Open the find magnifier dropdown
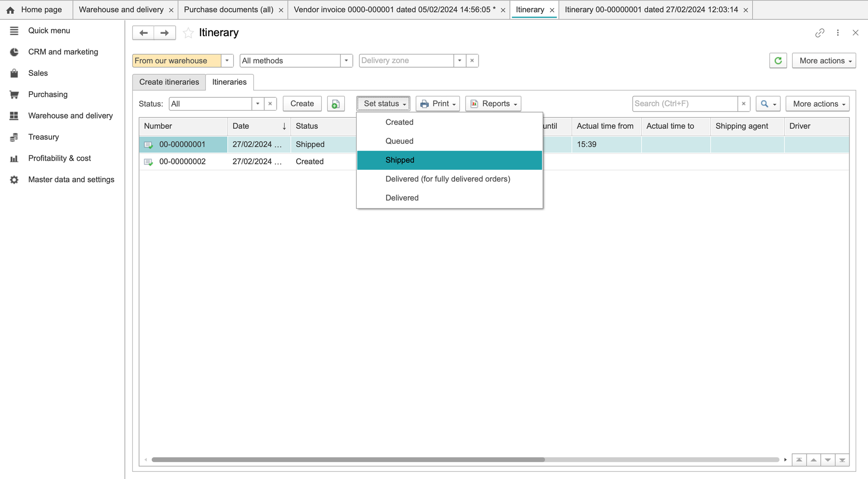 pyautogui.click(x=768, y=103)
